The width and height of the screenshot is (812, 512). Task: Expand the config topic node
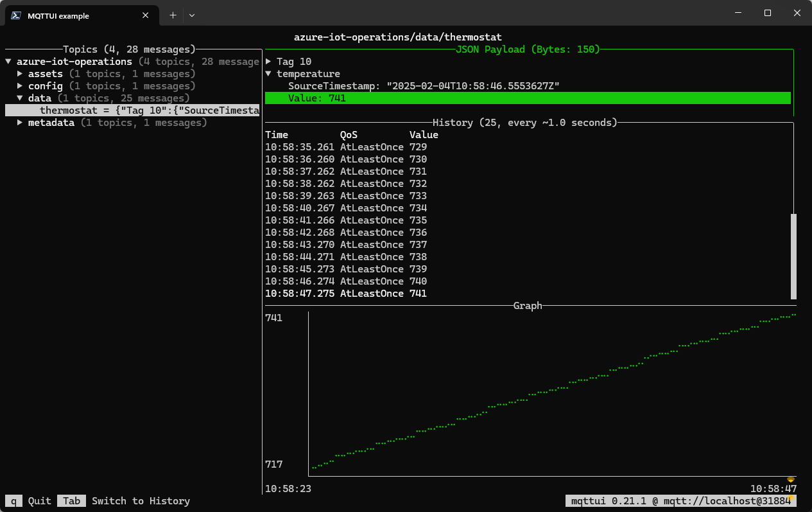click(20, 86)
